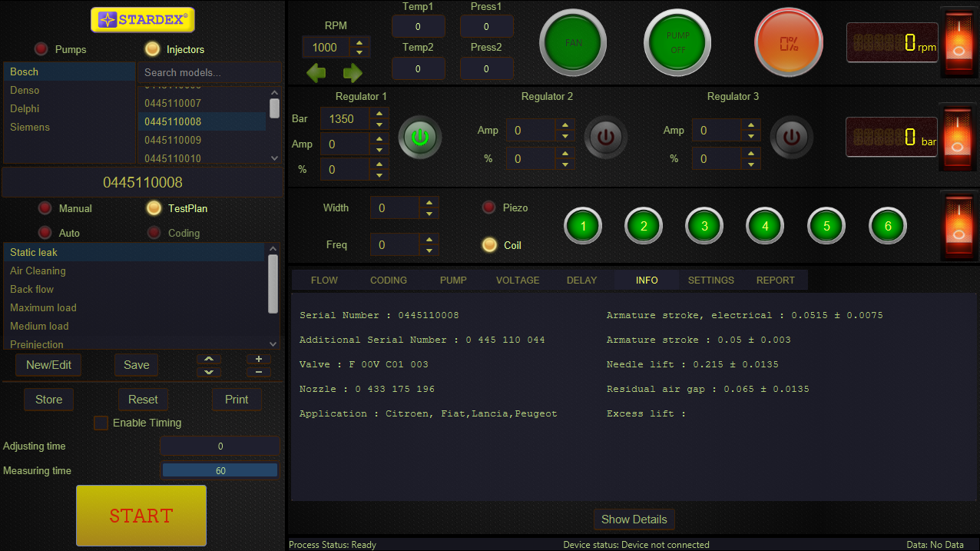The image size is (980, 551).
Task: Select Coil injector type
Action: [x=488, y=245]
